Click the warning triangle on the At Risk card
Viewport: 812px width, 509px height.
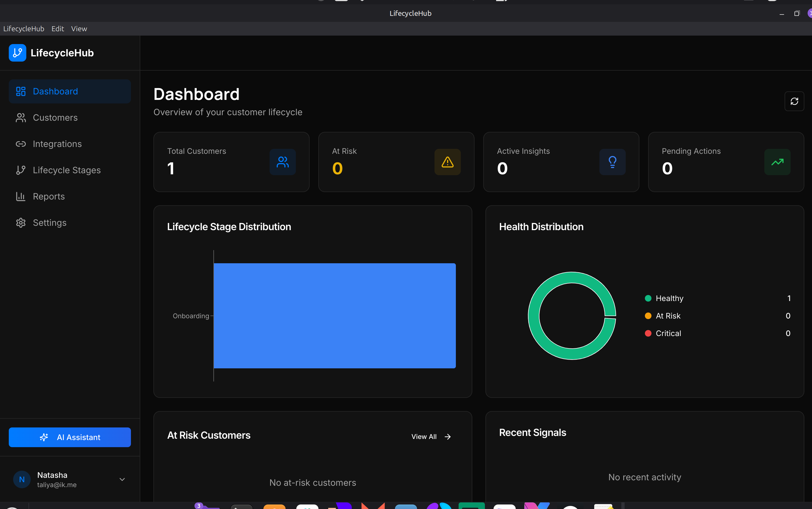click(447, 162)
